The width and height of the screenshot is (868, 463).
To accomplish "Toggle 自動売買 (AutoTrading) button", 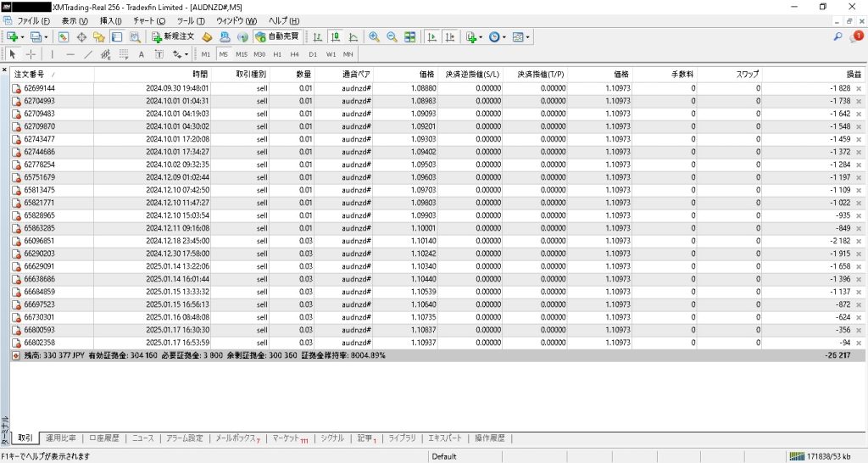I will coord(277,37).
